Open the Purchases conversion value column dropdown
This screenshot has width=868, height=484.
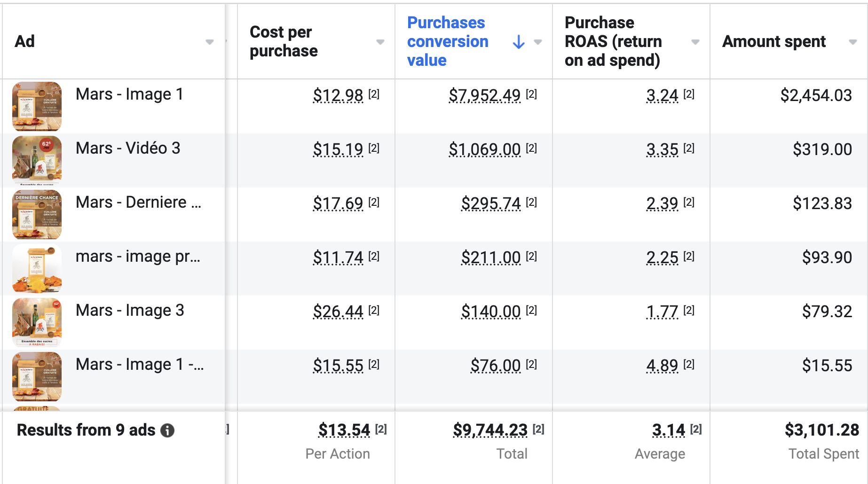coord(538,42)
